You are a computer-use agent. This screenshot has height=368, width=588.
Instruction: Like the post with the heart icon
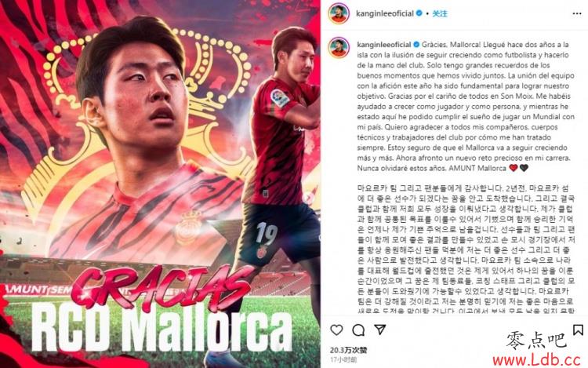tap(336, 330)
